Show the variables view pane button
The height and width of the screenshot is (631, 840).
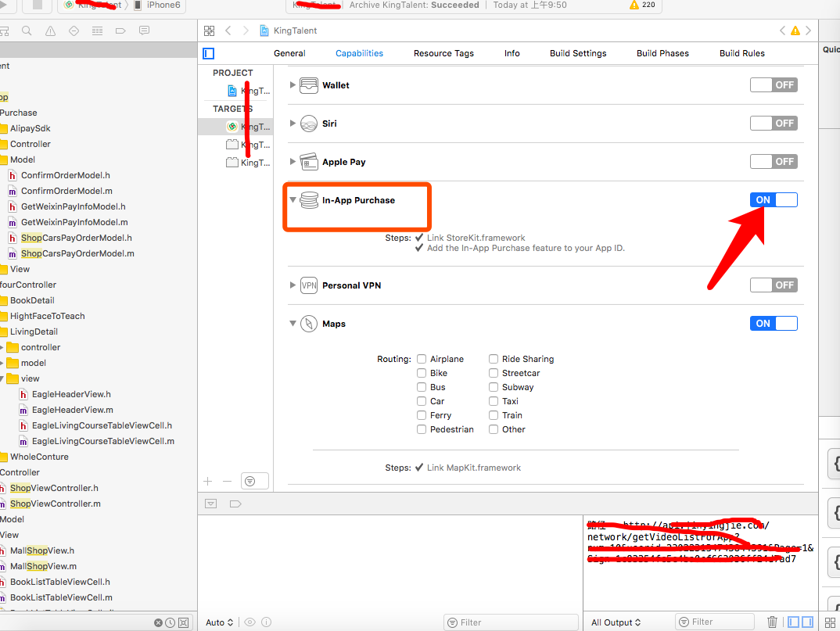click(793, 622)
